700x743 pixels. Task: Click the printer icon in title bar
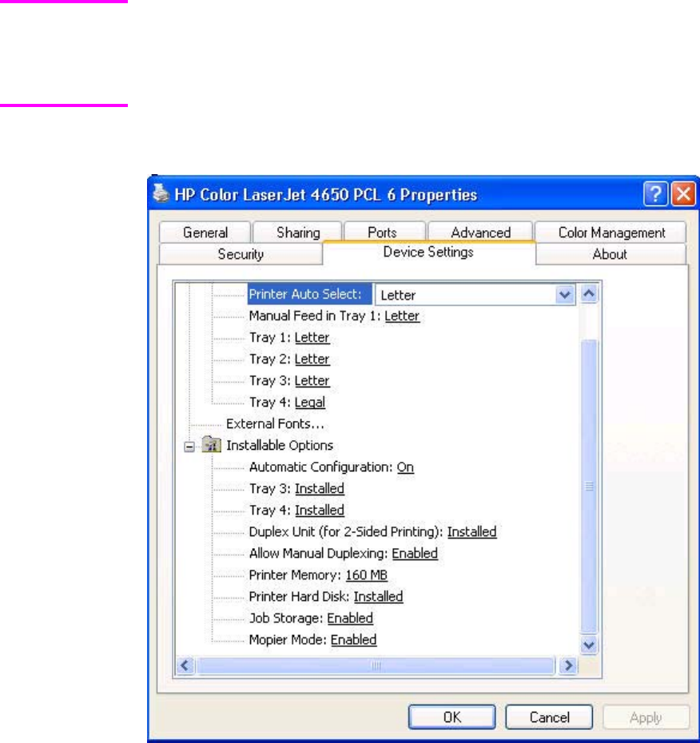click(x=161, y=193)
